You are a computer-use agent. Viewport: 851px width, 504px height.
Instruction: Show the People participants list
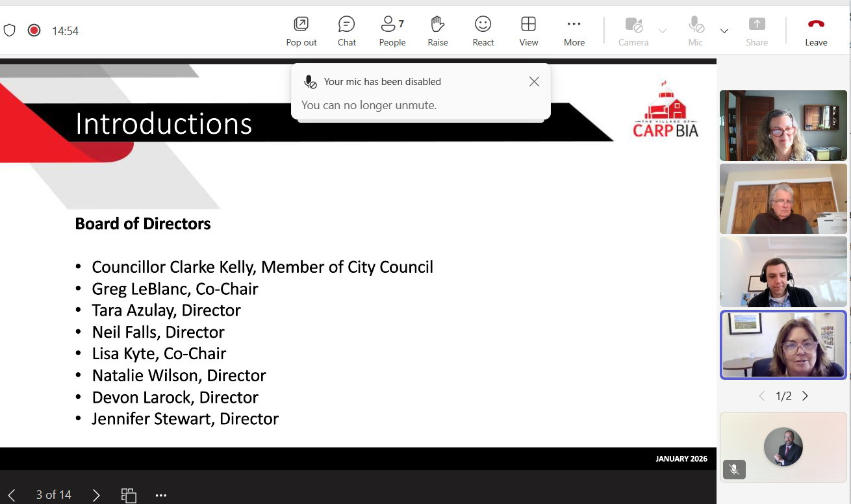click(392, 31)
